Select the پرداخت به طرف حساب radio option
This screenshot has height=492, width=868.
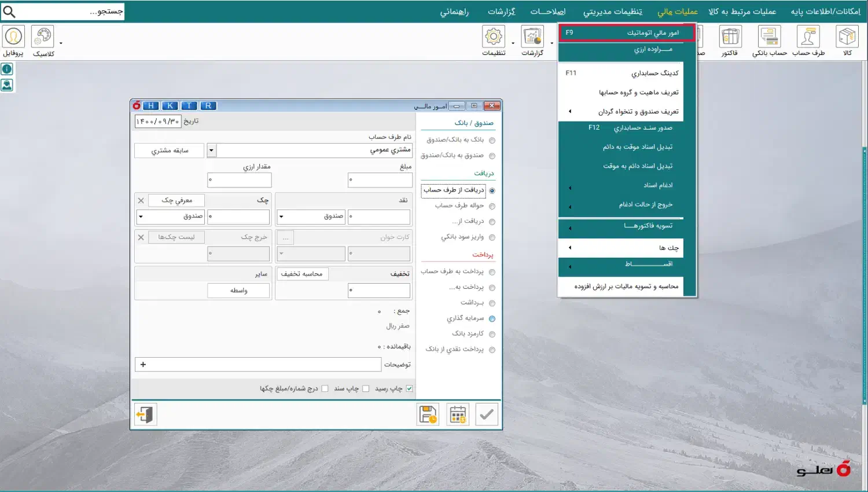492,272
